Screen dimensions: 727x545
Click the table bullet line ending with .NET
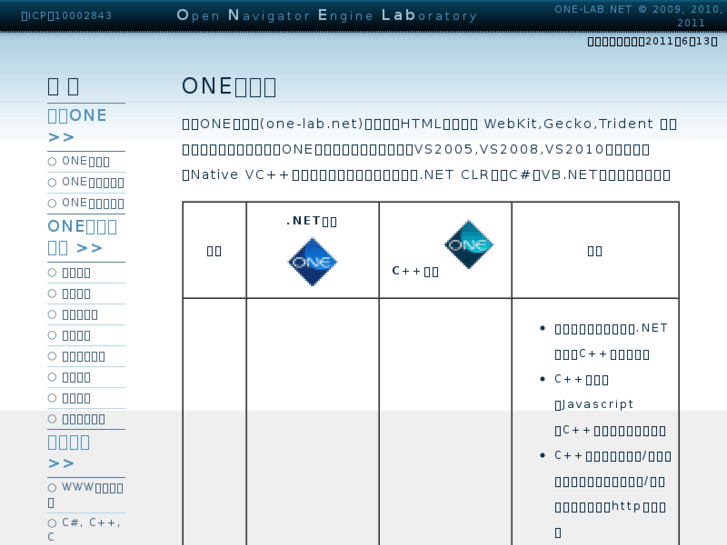click(611, 329)
